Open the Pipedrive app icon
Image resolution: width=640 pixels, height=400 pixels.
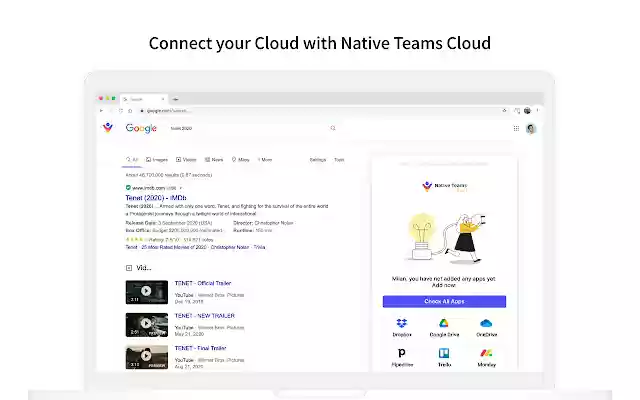click(402, 354)
